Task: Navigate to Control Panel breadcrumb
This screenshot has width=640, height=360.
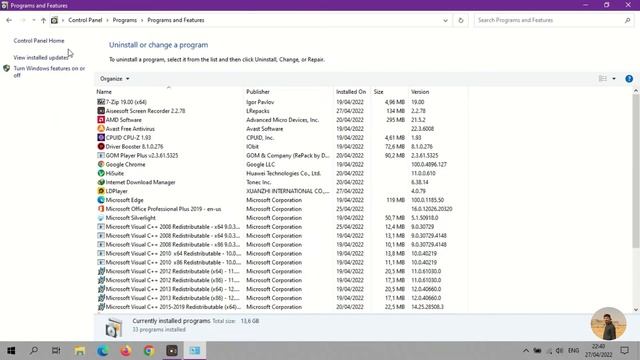Action: (x=85, y=20)
